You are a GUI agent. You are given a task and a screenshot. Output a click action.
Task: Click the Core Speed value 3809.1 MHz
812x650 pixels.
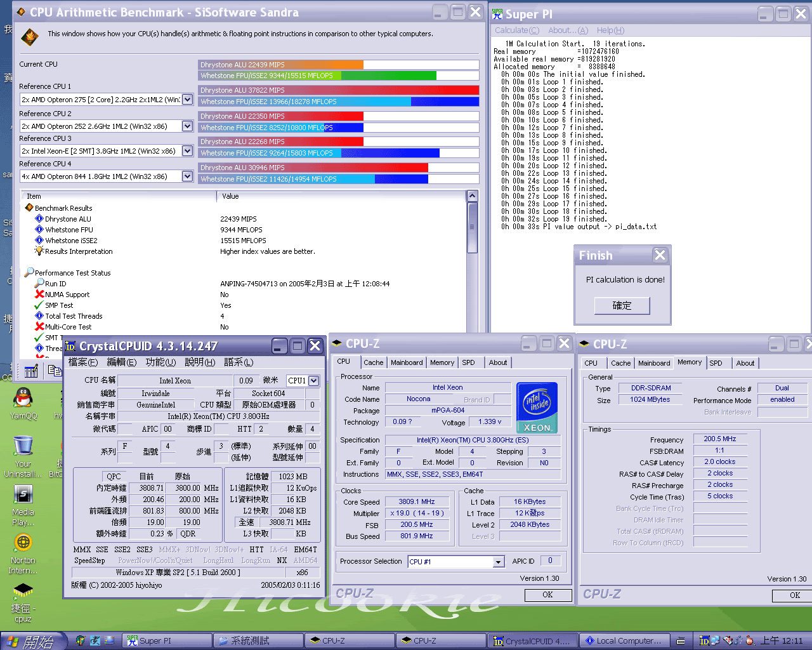click(417, 501)
